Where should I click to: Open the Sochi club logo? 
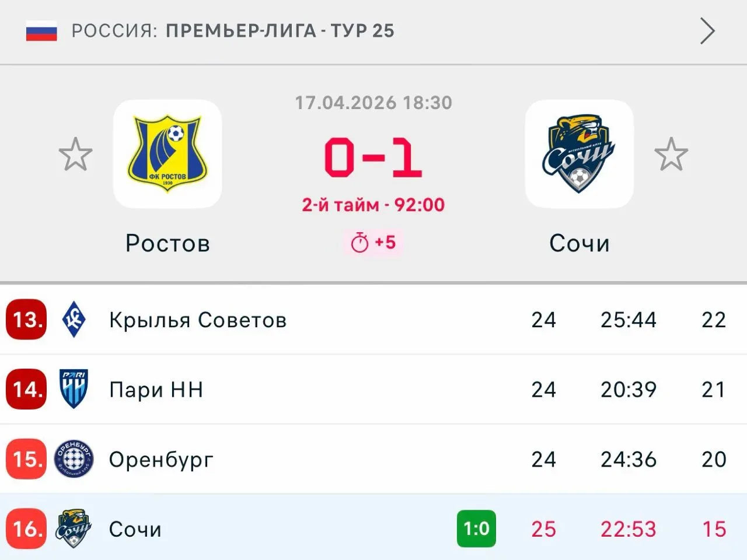579,154
